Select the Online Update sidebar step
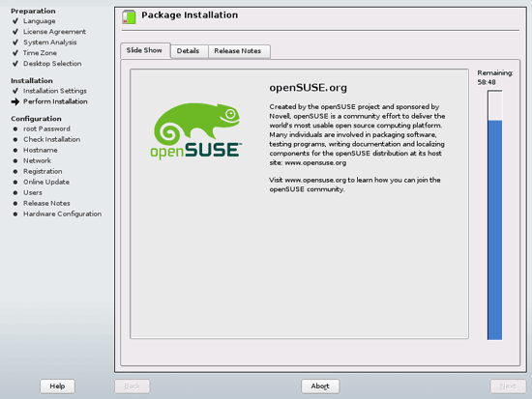The image size is (532, 399). (x=46, y=182)
